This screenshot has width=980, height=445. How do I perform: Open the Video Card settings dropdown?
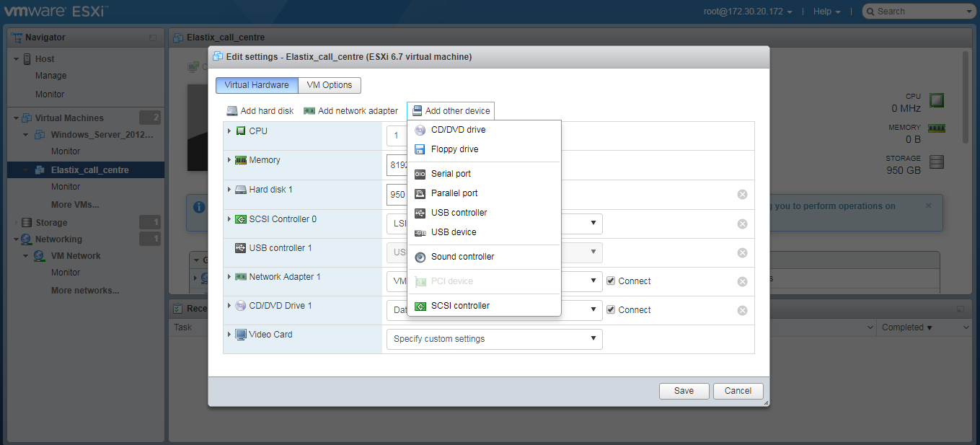(x=495, y=339)
